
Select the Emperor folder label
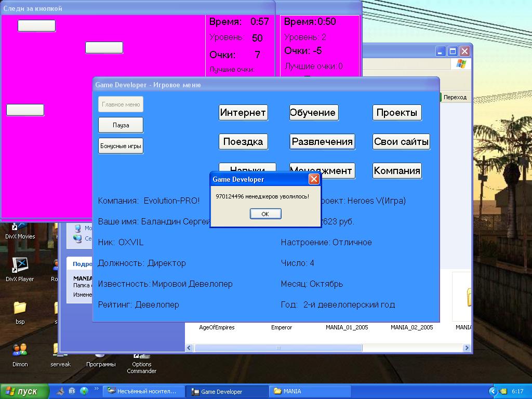282,327
